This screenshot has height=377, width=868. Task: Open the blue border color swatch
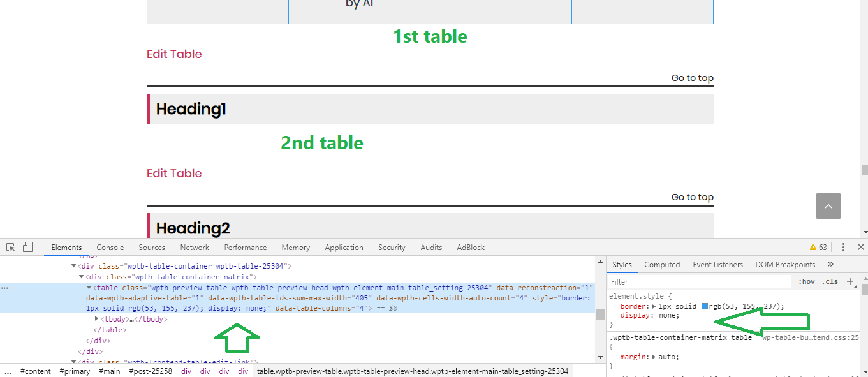tap(705, 307)
